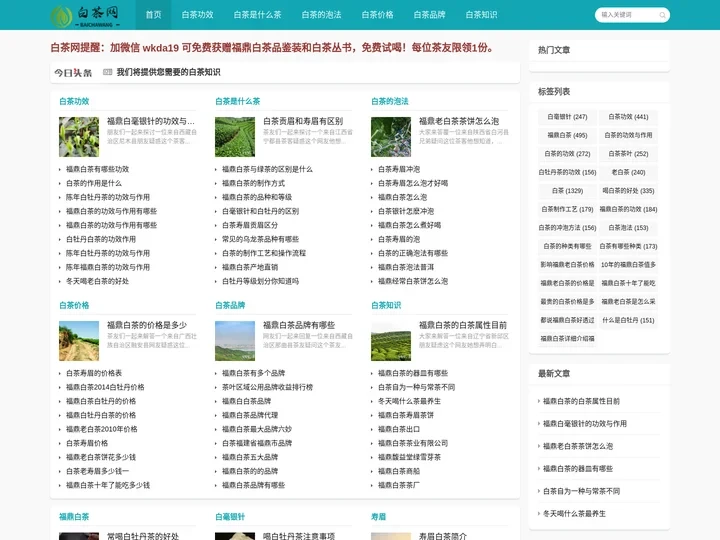The height and width of the screenshot is (540, 720).
Task: Select tag 什么是白牡丹 (151)
Action: (628, 321)
